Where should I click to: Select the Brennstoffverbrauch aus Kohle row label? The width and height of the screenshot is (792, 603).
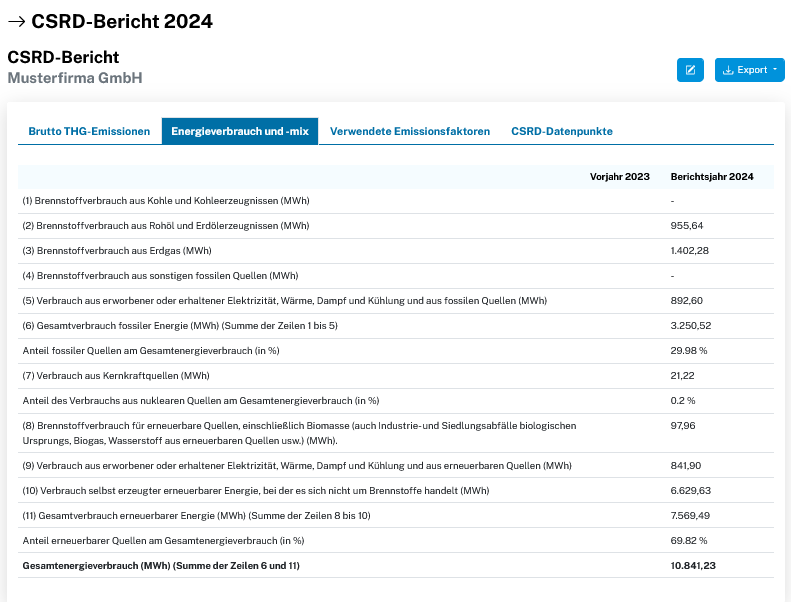click(166, 201)
